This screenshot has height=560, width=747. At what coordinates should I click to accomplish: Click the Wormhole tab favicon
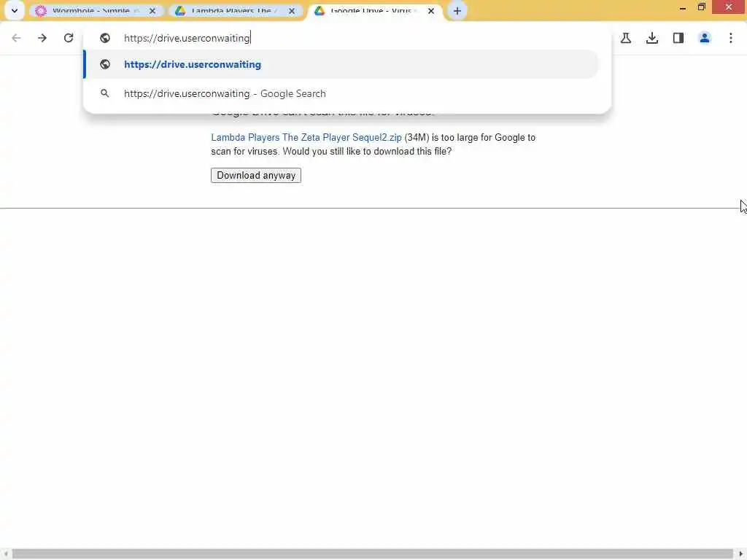[x=41, y=10]
